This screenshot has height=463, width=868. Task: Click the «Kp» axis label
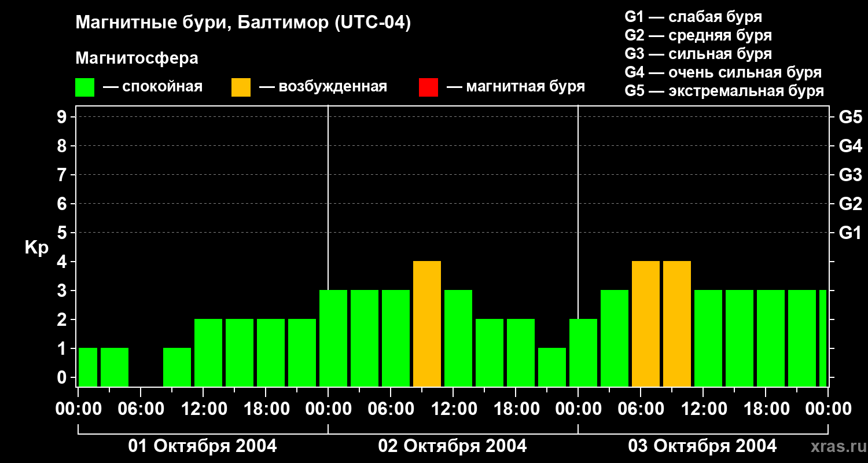point(36,248)
